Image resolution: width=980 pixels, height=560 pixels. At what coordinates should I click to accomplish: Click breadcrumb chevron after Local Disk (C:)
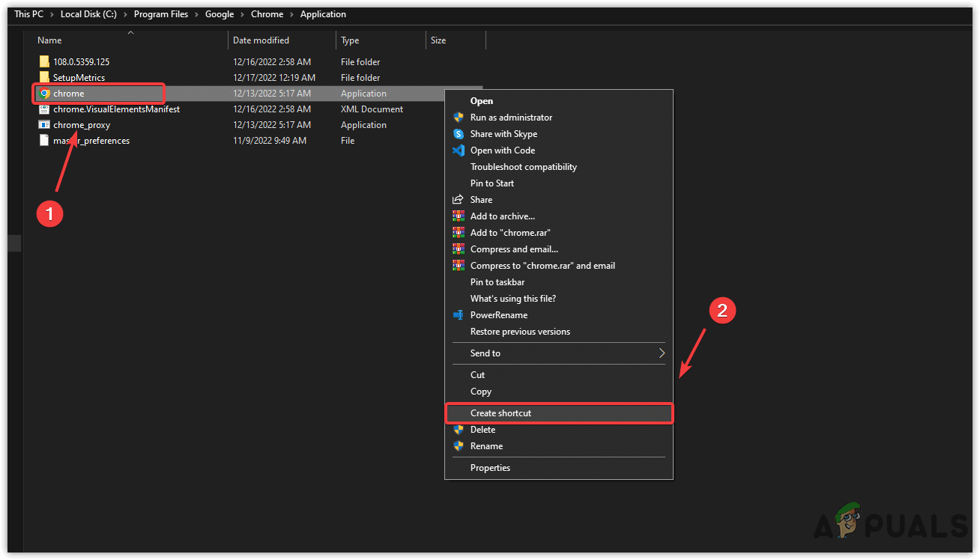(x=127, y=14)
